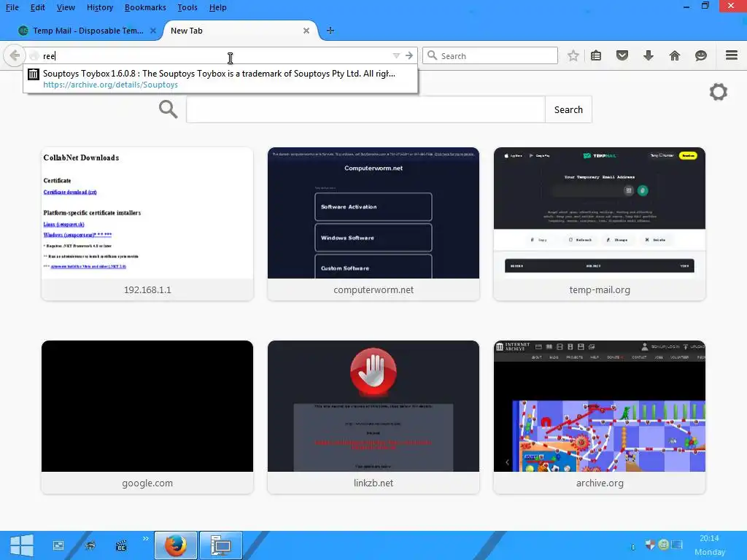Open the chat bubble Hello icon

[x=701, y=55]
